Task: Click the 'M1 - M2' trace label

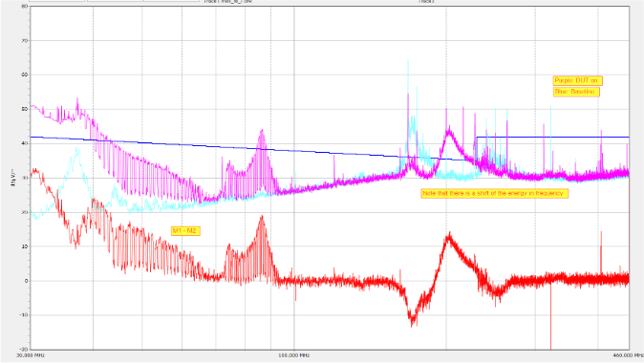Action: point(185,231)
